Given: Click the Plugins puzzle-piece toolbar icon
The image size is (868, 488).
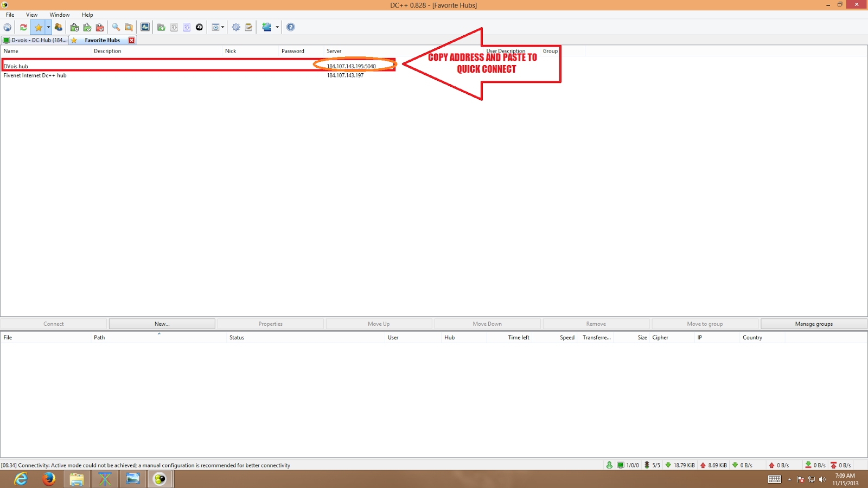Looking at the screenshot, I should [x=266, y=27].
